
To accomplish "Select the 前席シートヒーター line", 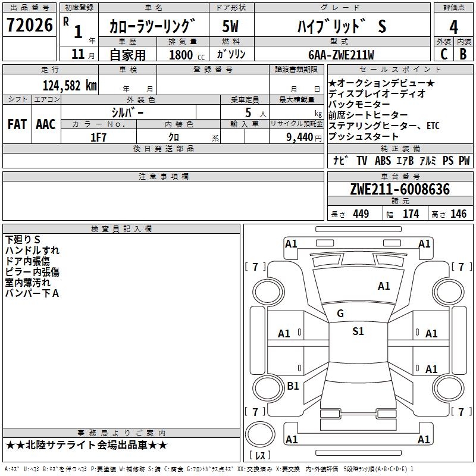I will (368, 115).
